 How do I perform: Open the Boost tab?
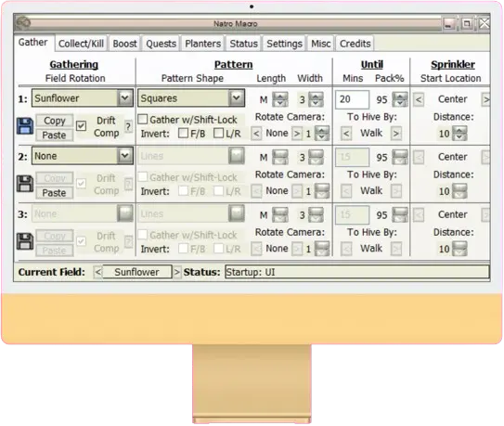(124, 44)
